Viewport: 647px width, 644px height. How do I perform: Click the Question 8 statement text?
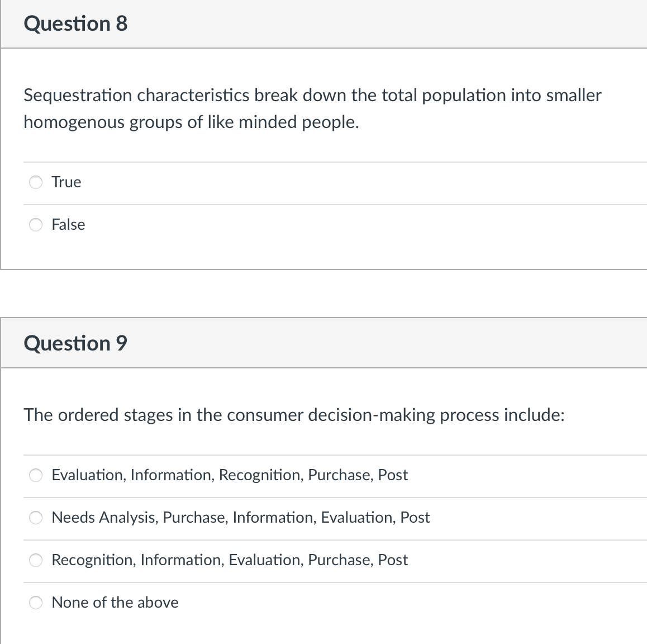[312, 108]
